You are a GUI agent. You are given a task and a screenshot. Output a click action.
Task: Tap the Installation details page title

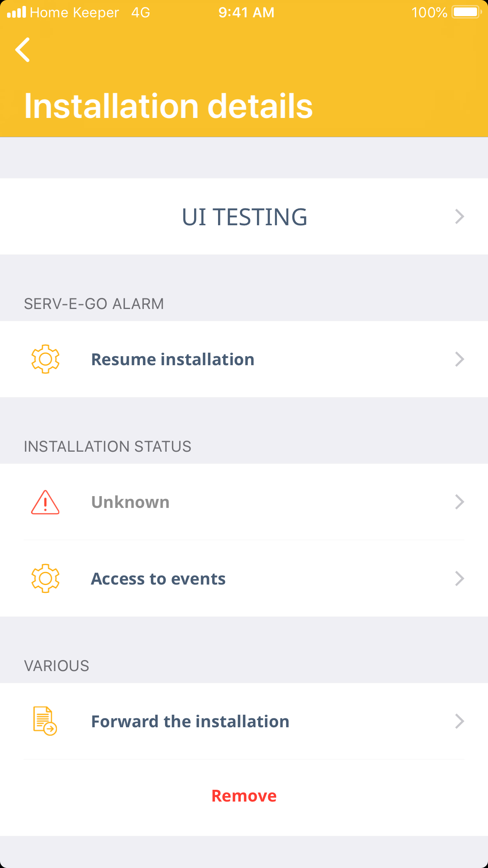(x=168, y=106)
